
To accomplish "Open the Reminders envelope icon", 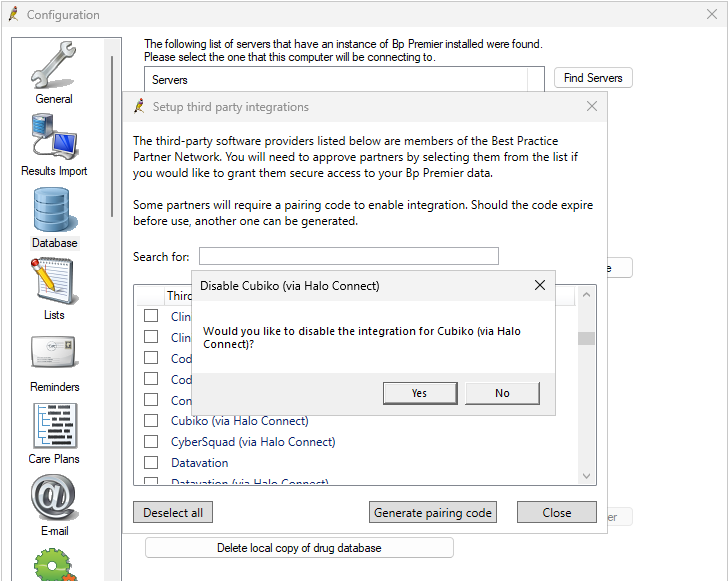I will [54, 354].
